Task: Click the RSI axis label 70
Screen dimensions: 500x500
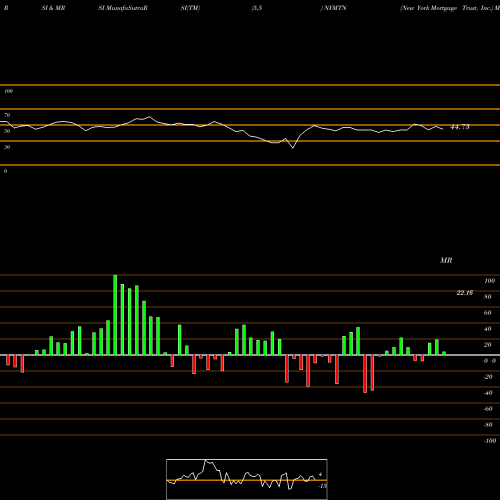Action: coord(7,115)
